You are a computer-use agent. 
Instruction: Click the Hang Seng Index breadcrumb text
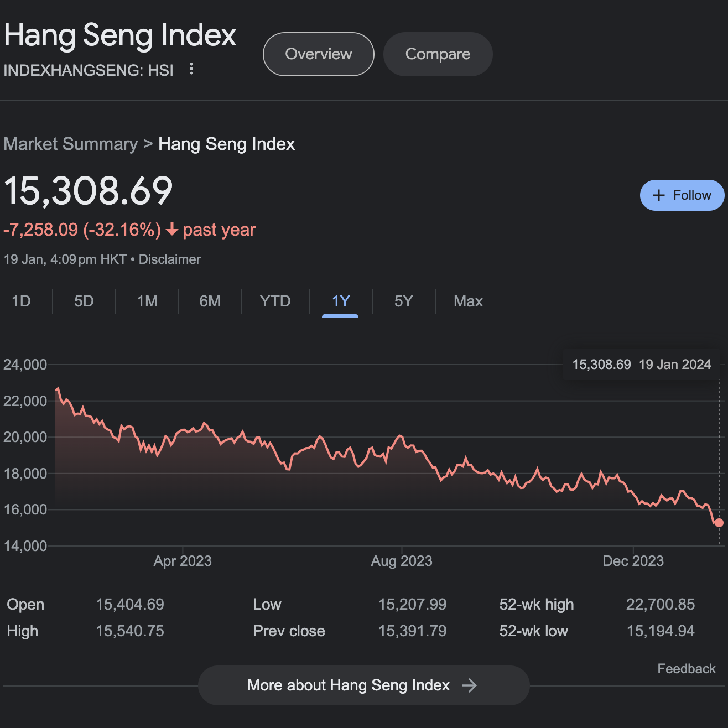point(227,144)
